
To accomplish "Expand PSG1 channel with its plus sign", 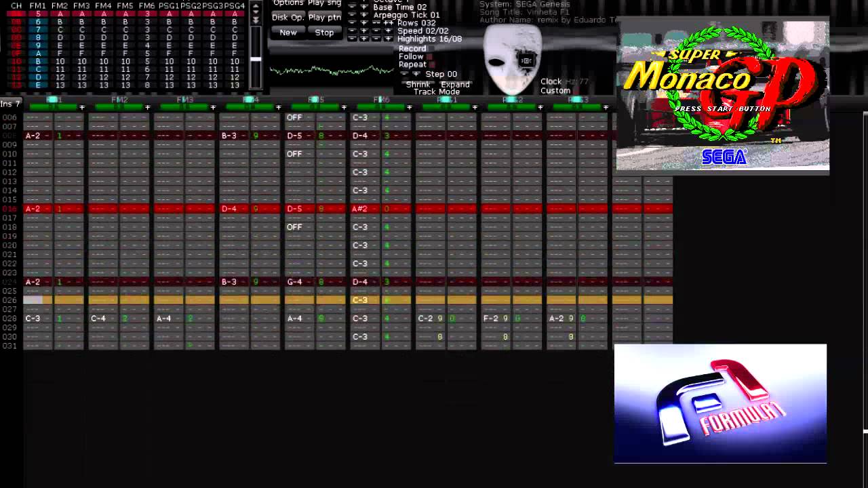I will (475, 107).
